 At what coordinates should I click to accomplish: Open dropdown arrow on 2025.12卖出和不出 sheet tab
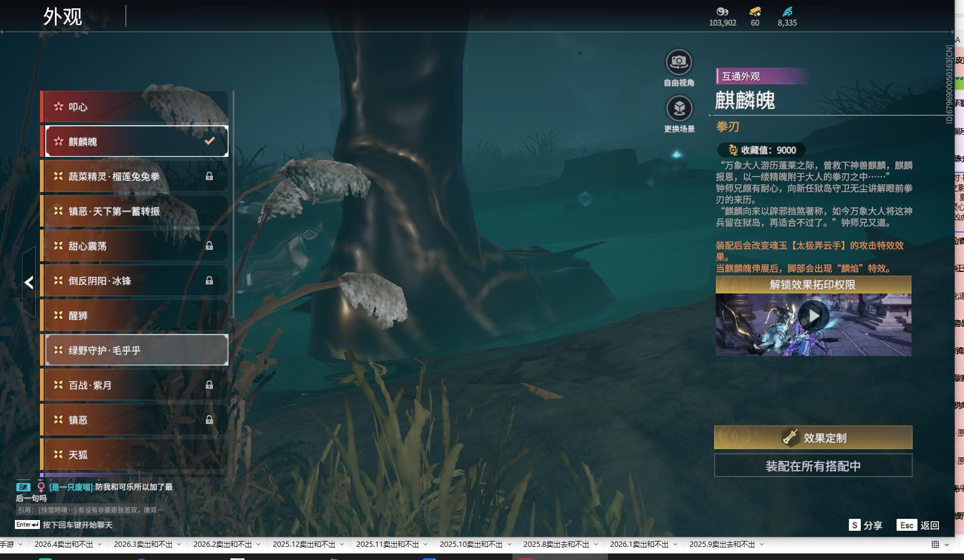click(x=342, y=544)
